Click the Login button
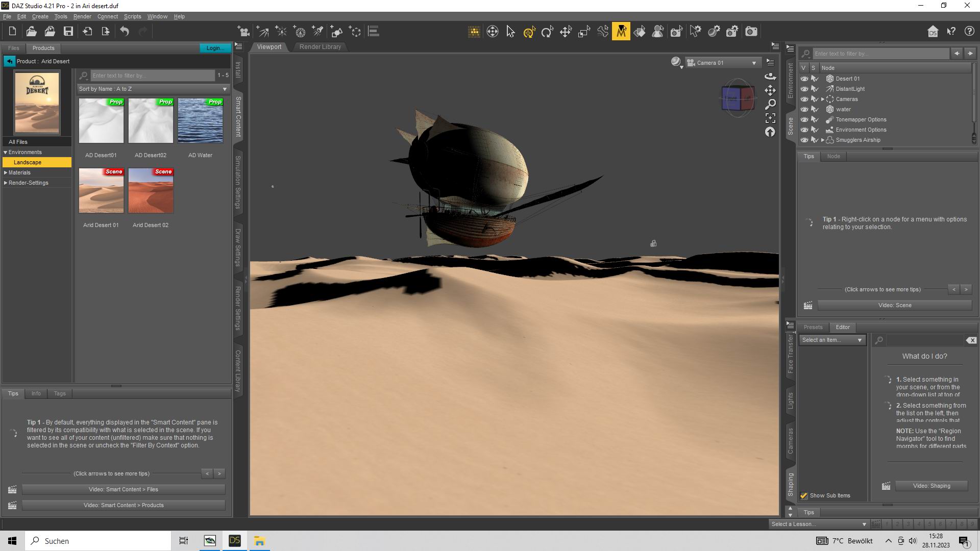This screenshot has height=551, width=980. (x=214, y=47)
